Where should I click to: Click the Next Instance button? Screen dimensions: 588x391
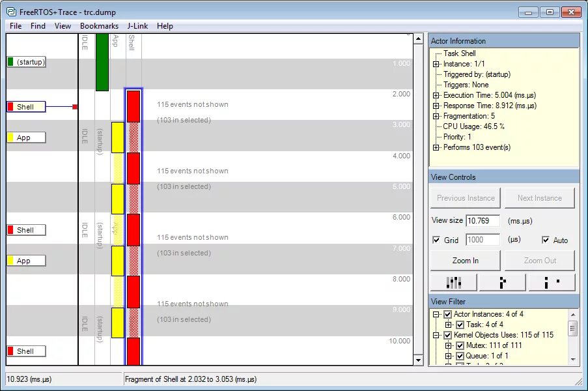(x=540, y=198)
